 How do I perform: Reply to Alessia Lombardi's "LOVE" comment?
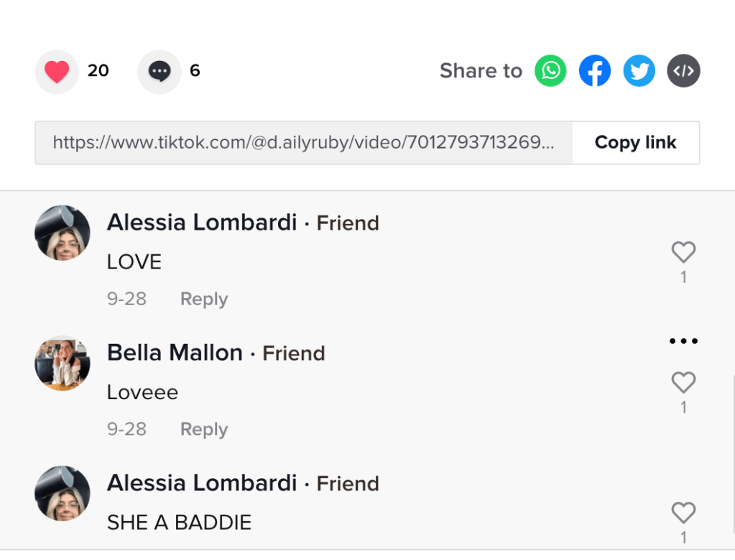pyautogui.click(x=204, y=299)
